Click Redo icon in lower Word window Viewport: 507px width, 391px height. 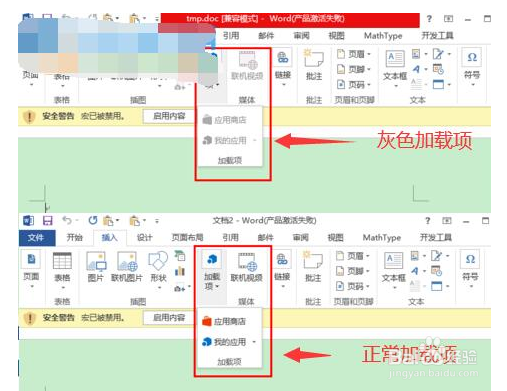click(93, 220)
